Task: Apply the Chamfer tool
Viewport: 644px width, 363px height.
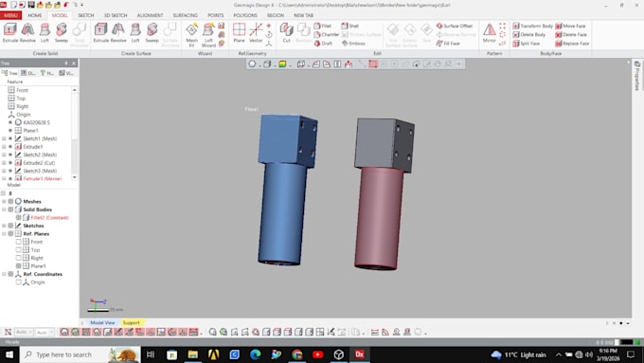Action: [x=326, y=34]
